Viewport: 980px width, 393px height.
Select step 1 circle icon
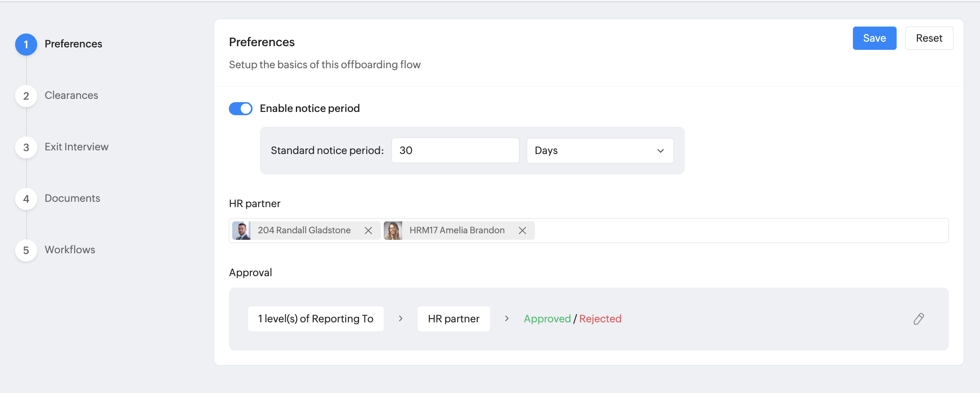pyautogui.click(x=26, y=44)
